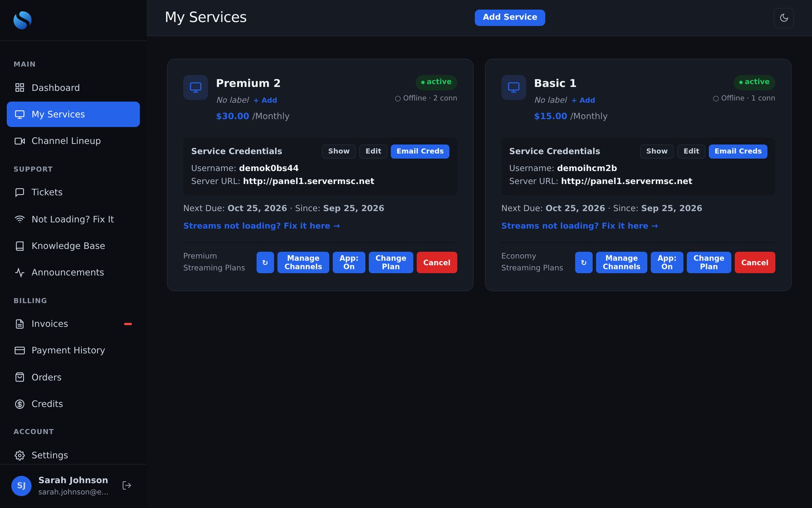Image resolution: width=812 pixels, height=508 pixels.
Task: Manage Channels for Premium 2
Action: click(x=303, y=263)
